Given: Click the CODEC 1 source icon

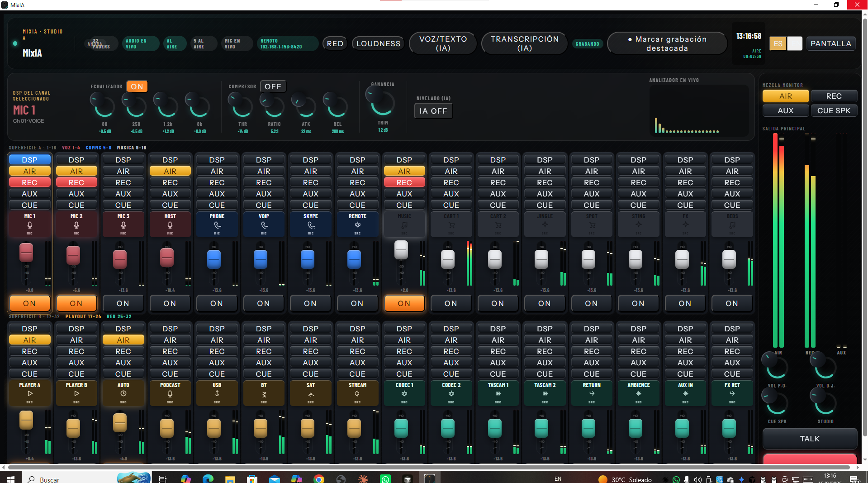Looking at the screenshot, I should click(404, 393).
